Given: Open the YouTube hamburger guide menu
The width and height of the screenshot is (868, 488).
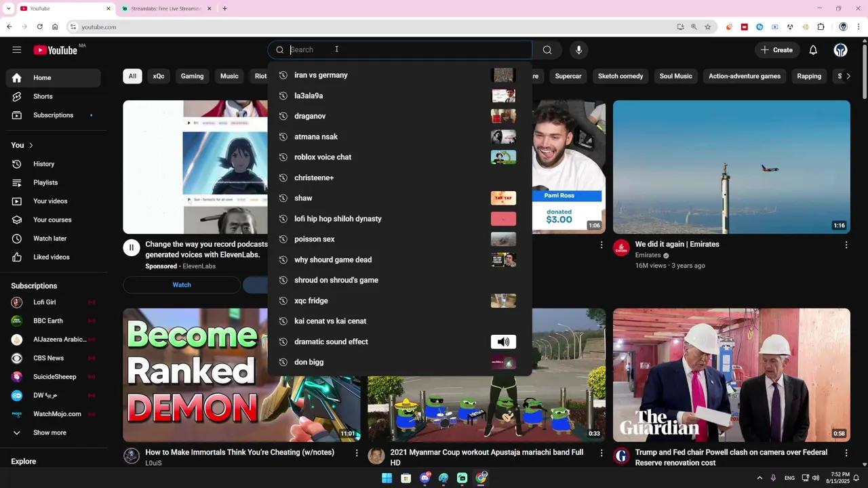Looking at the screenshot, I should tap(17, 49).
